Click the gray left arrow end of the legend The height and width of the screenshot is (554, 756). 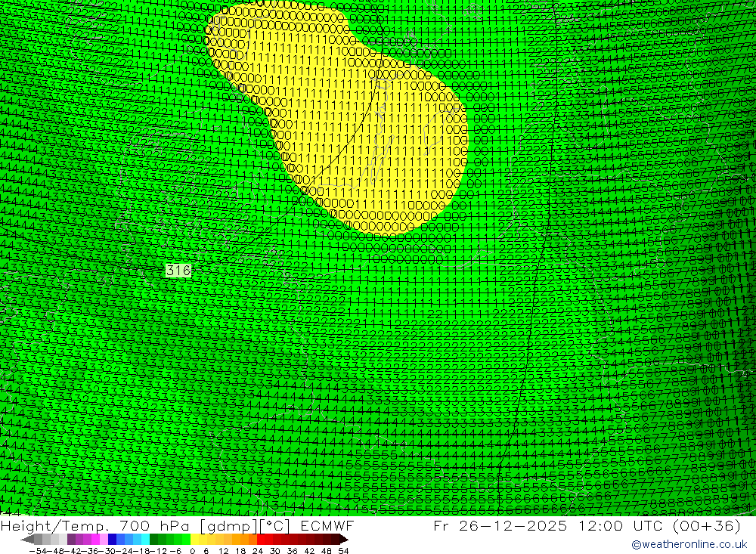click(x=27, y=540)
